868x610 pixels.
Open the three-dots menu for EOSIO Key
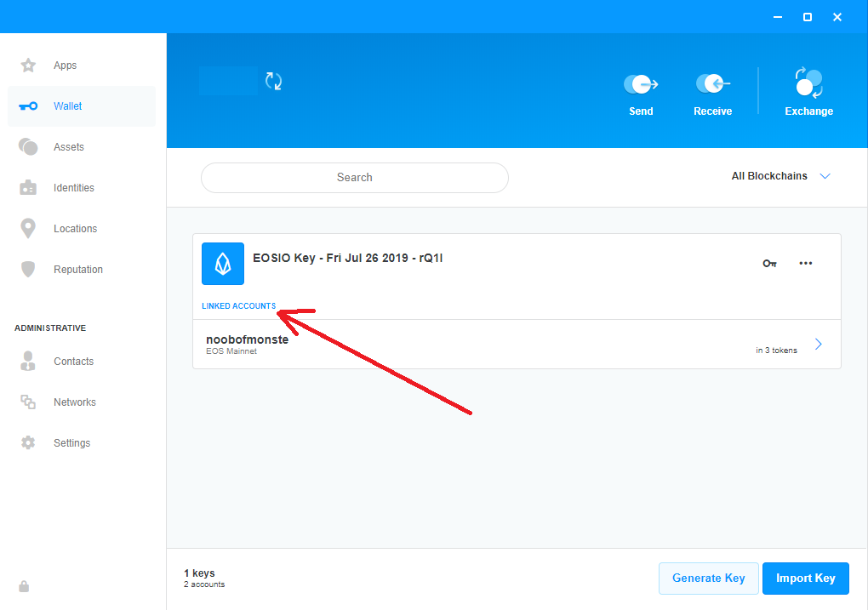805,263
